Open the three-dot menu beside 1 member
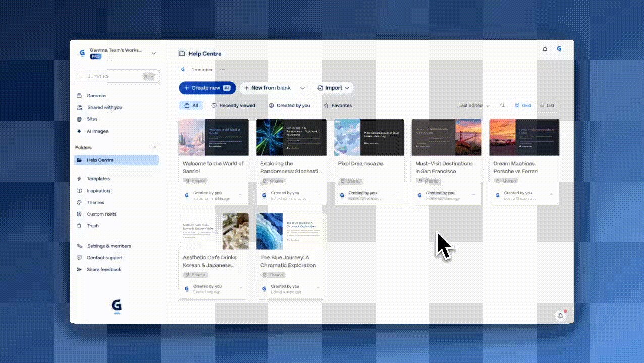This screenshot has width=644, height=363. [222, 70]
